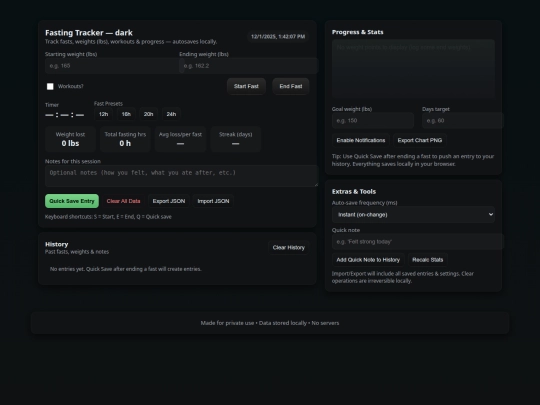Image resolution: width=540 pixels, height=405 pixels.
Task: Click Export Chart PNG
Action: tap(419, 141)
